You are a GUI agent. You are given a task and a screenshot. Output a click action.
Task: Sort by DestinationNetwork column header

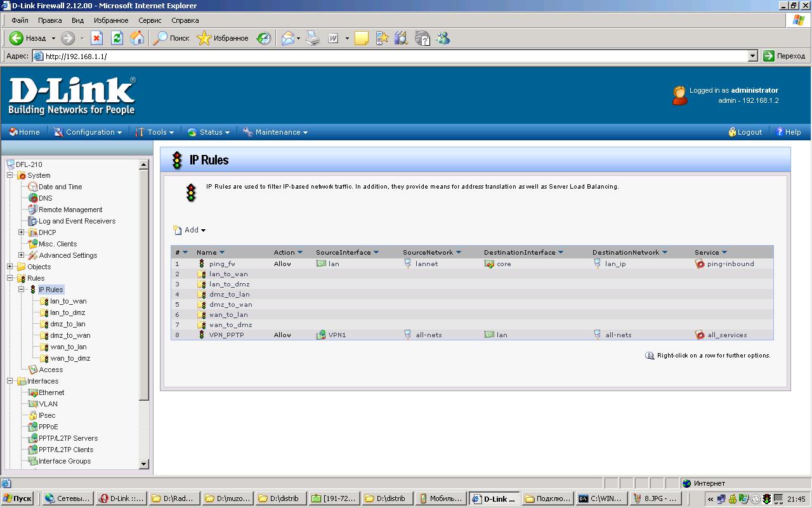[630, 252]
